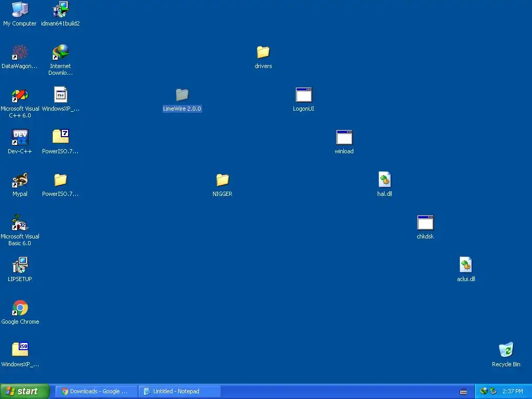Select the Dev-C++ shortcut icon

click(20, 141)
